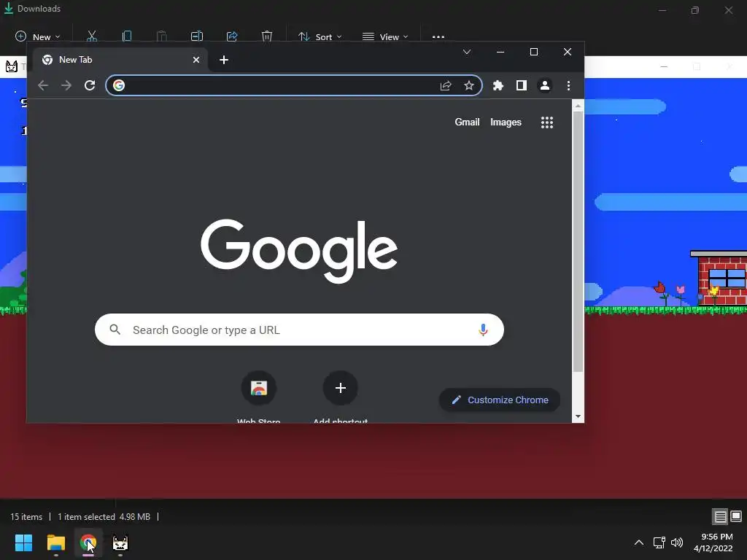Go back in Chrome history
Screen dimensions: 747x560
pyautogui.click(x=43, y=86)
